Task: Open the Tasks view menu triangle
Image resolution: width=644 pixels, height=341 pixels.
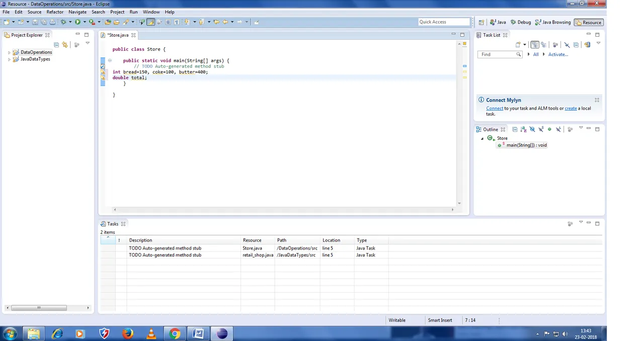Action: point(581,222)
